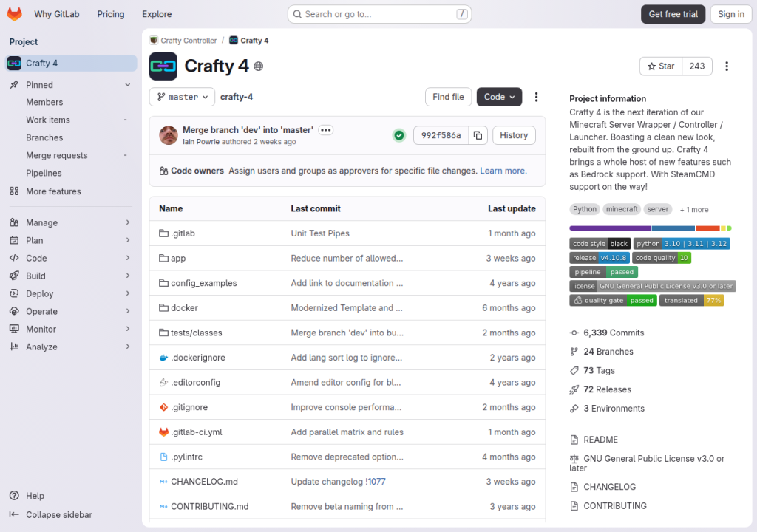
Task: View the 72 Releases
Action: pyautogui.click(x=607, y=389)
